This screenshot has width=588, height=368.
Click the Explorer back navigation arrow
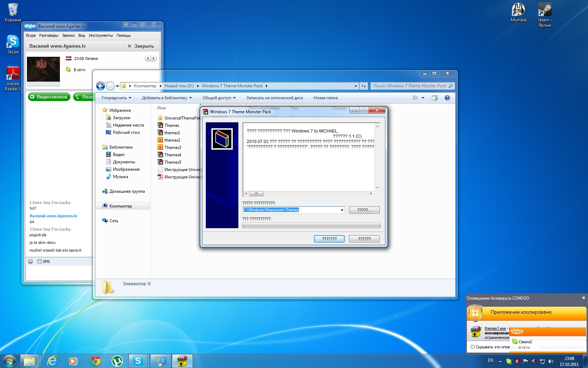[101, 86]
